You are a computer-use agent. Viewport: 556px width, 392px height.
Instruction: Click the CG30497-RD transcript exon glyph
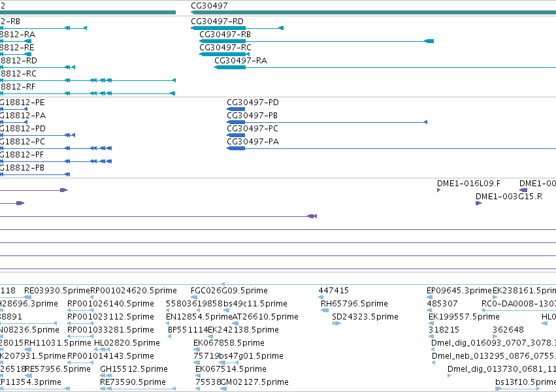pos(218,28)
